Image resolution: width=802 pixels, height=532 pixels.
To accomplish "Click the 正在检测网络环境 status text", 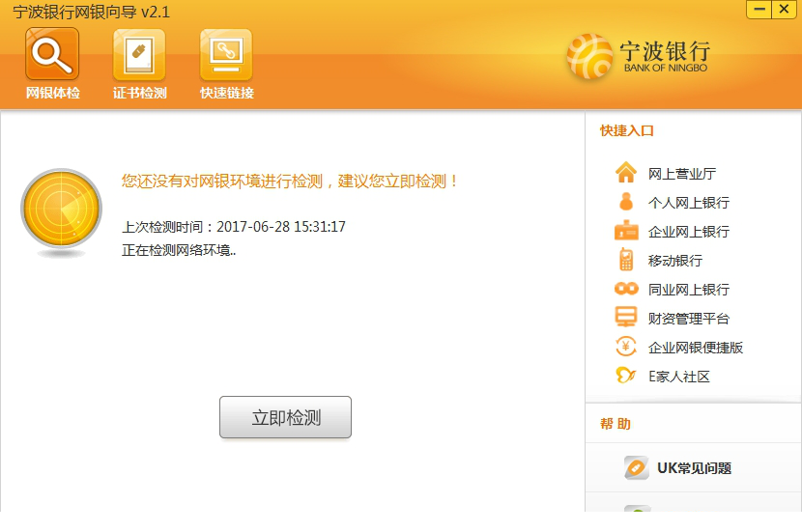I will (x=179, y=250).
